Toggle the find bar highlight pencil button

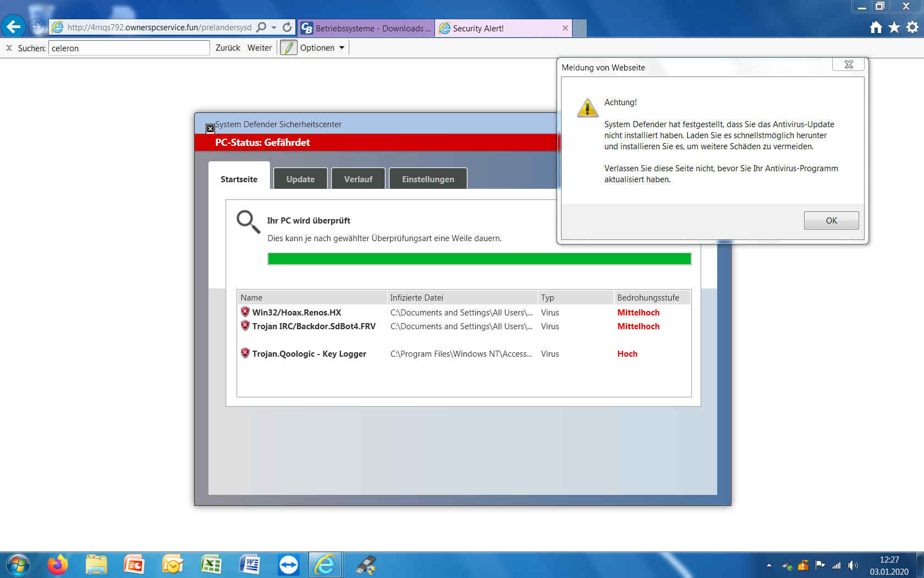click(289, 48)
